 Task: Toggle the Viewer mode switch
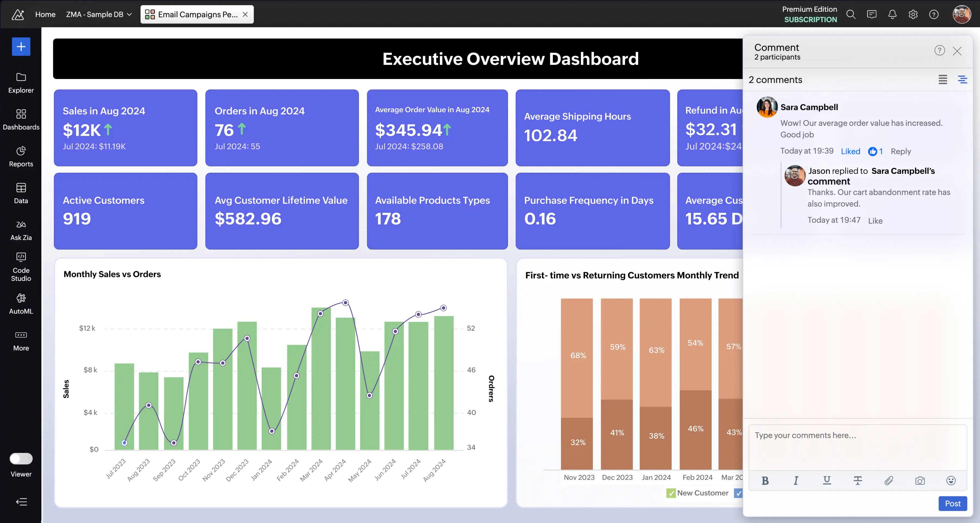[21, 459]
